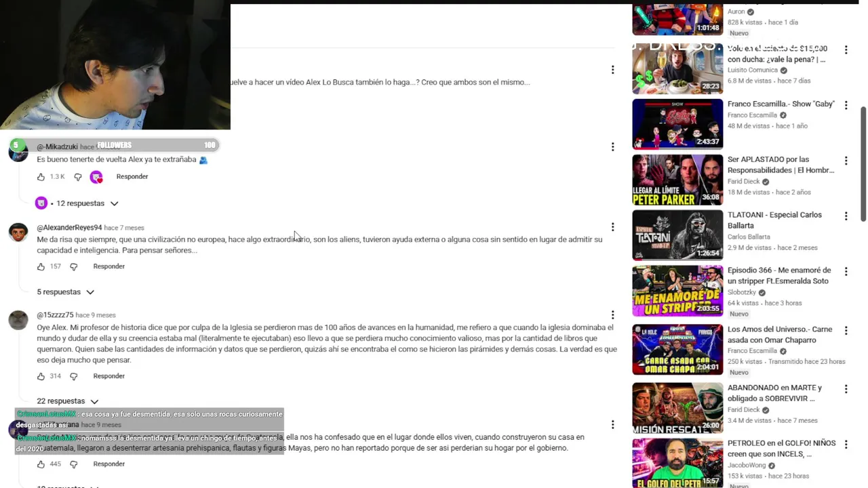Like the comment with 445 likes

[41, 464]
